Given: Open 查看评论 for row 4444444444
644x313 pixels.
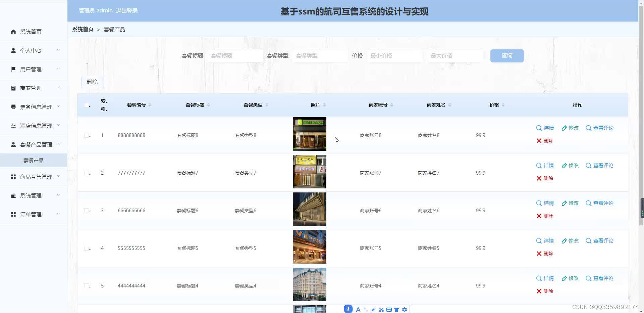Looking at the screenshot, I should pos(599,278).
